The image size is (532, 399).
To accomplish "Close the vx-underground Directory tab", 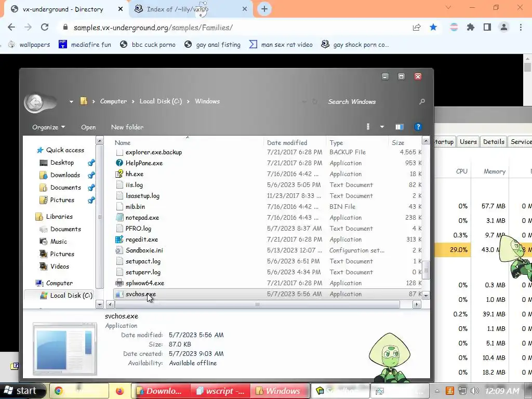I will (121, 9).
